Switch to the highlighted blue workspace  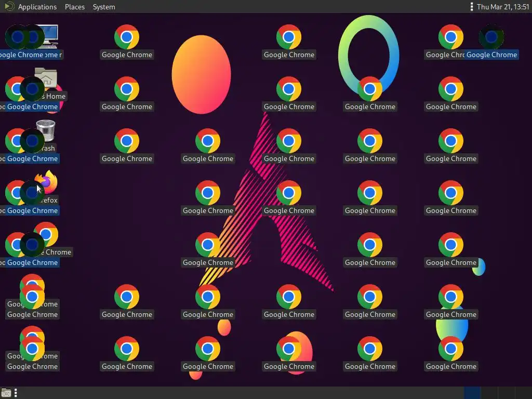point(472,393)
